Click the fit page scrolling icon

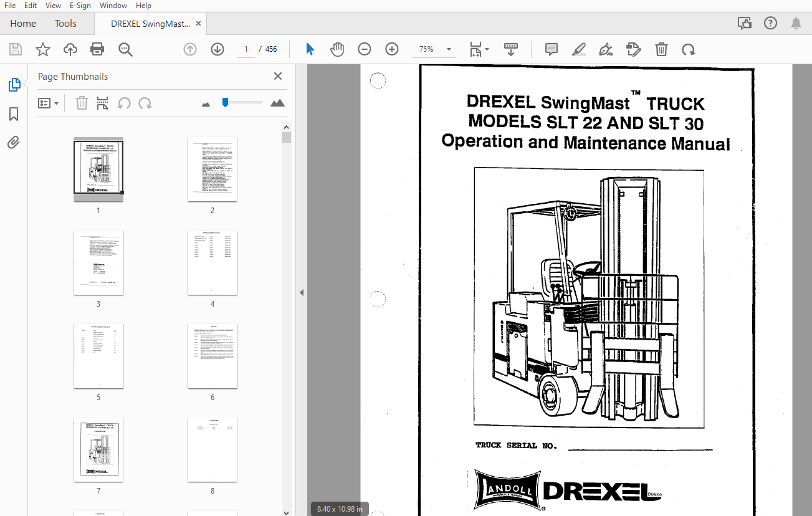click(x=475, y=49)
